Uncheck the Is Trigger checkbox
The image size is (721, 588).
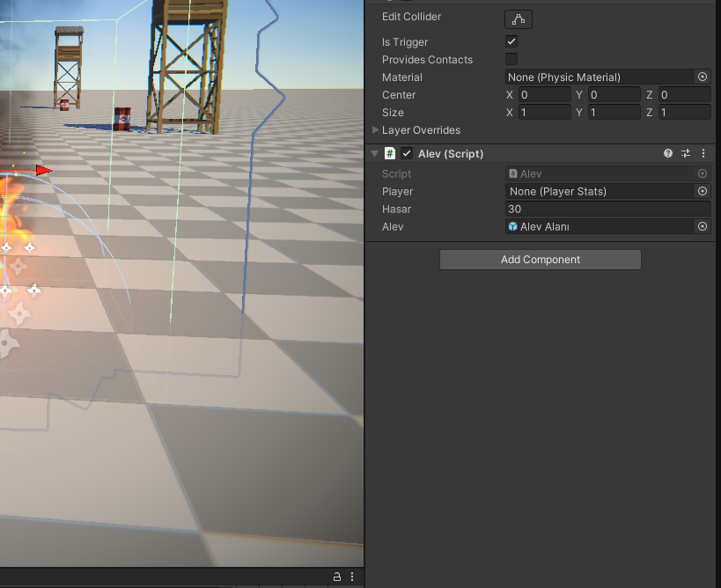click(511, 42)
